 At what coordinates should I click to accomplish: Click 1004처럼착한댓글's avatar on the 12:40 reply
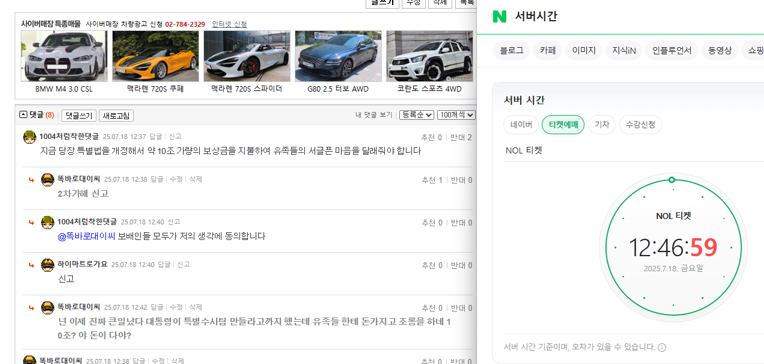click(x=47, y=222)
